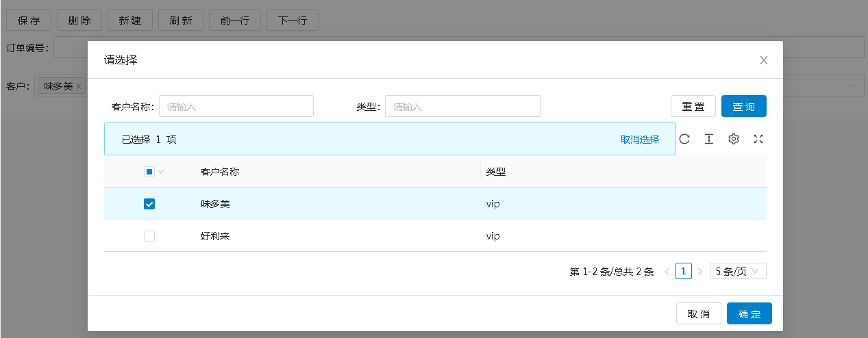Click the 查询 button

743,107
